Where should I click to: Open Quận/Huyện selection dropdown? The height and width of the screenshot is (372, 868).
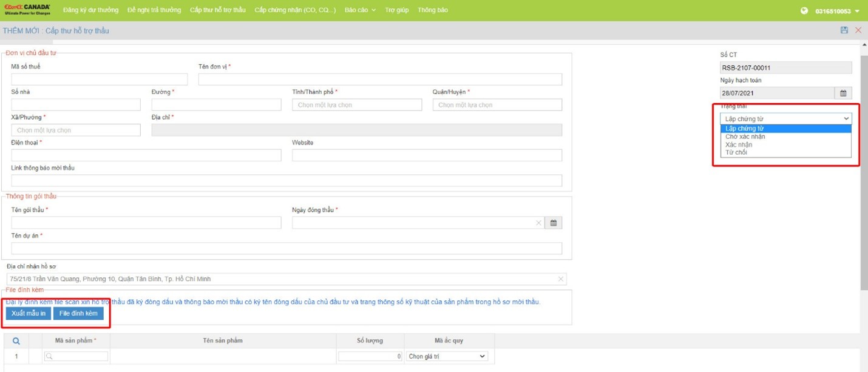497,105
